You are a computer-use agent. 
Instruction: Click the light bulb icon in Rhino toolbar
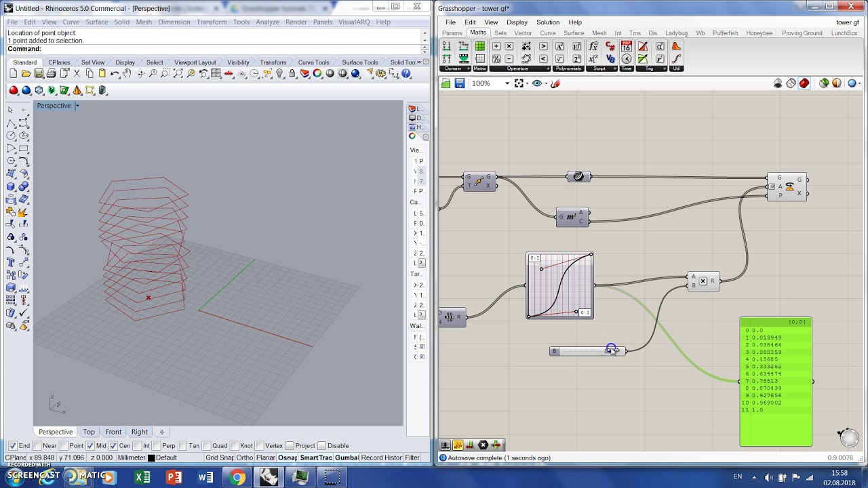point(279,73)
